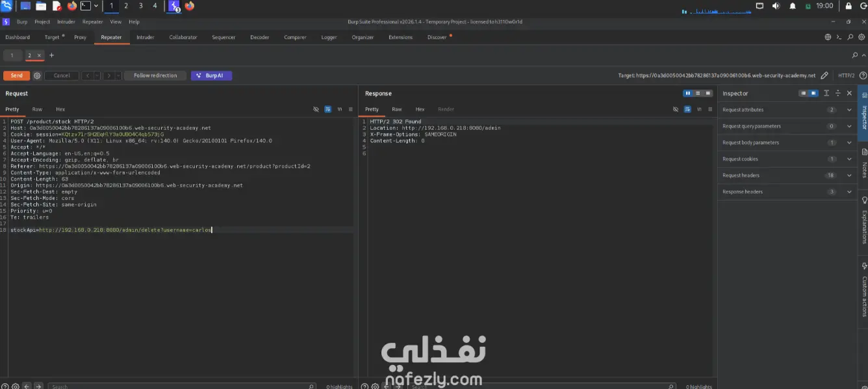Edit target with the pencil icon
Image resolution: width=868 pixels, height=389 pixels.
click(824, 75)
